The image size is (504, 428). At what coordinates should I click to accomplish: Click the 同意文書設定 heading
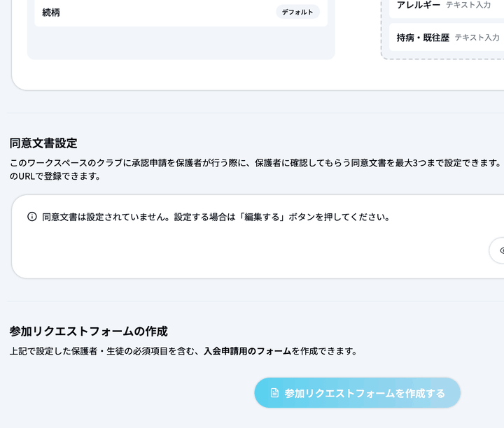point(43,143)
